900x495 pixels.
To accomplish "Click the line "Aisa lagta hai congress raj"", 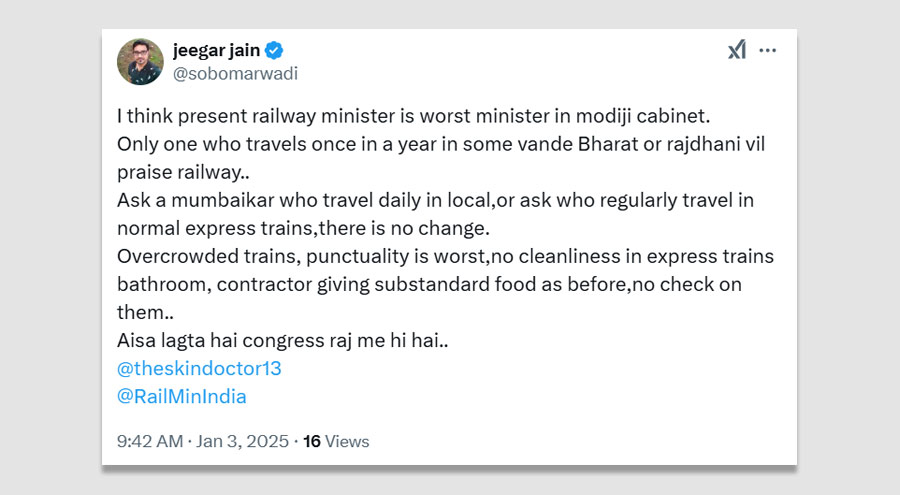I will pyautogui.click(x=283, y=340).
